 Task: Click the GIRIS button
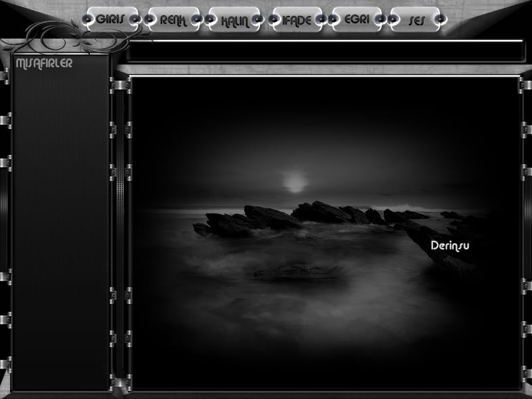pos(112,19)
